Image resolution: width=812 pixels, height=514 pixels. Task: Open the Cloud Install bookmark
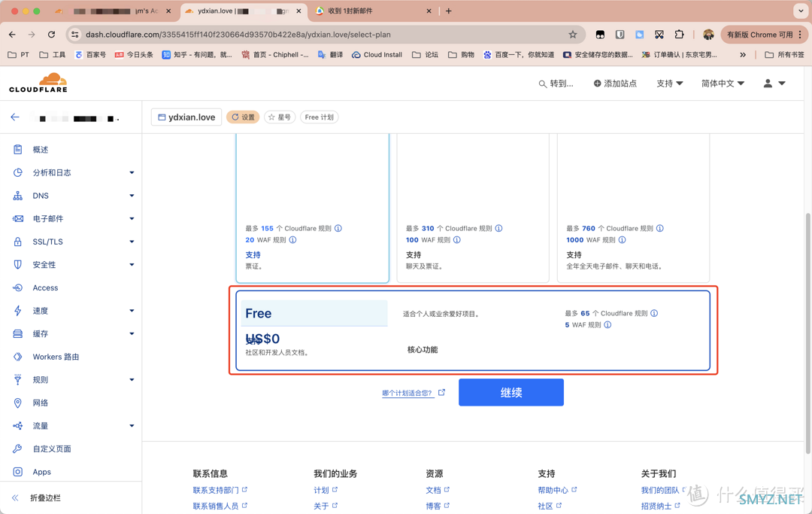(377, 54)
